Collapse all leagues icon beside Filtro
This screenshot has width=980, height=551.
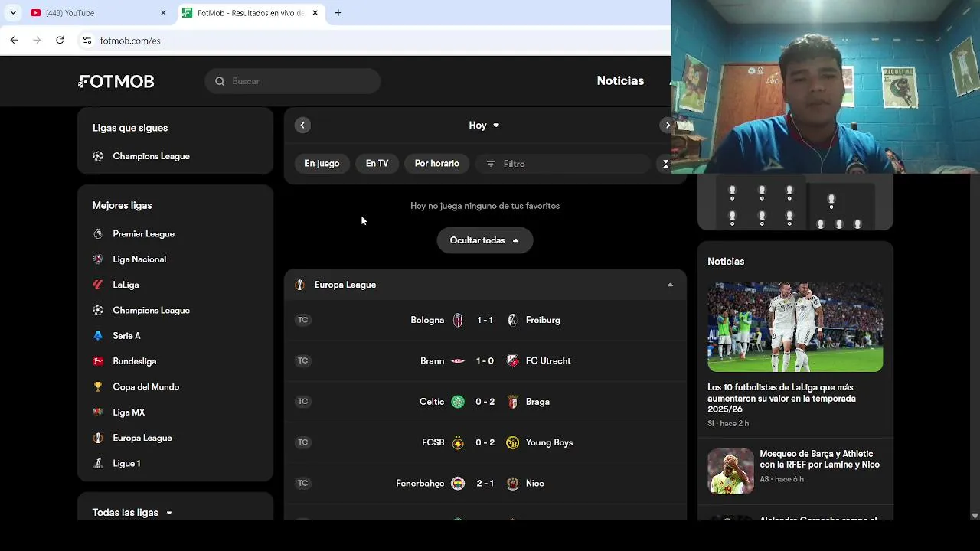click(x=665, y=164)
